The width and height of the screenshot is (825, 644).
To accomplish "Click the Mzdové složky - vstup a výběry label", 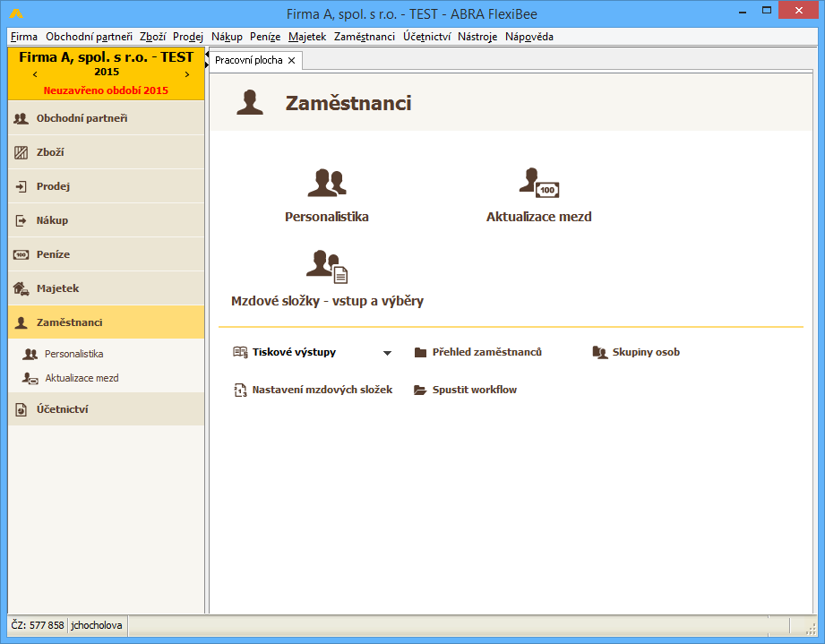I will click(327, 301).
